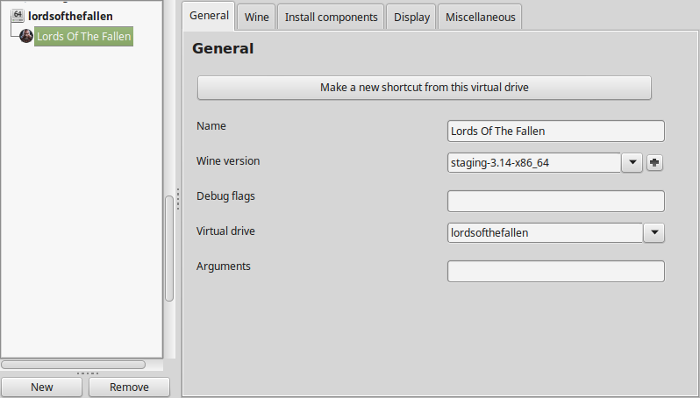Open the Miscellaneous tab
Screen dimensions: 700x398
click(x=480, y=17)
